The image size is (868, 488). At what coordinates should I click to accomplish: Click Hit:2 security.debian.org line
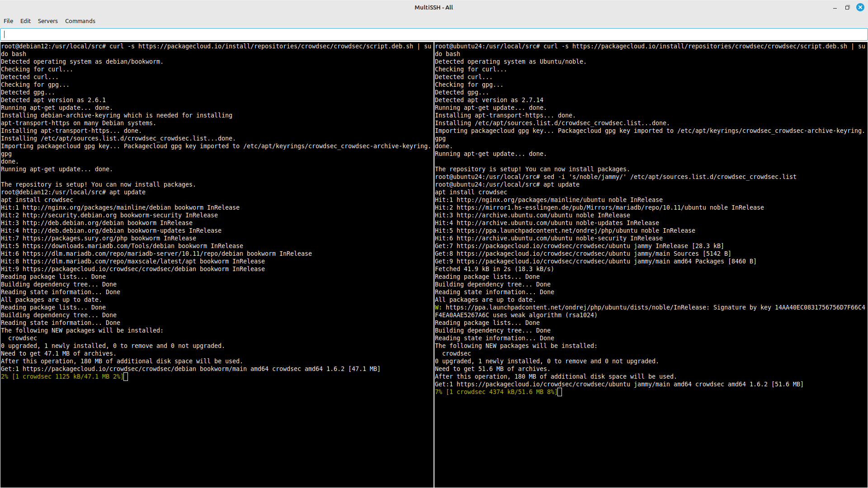pos(109,215)
